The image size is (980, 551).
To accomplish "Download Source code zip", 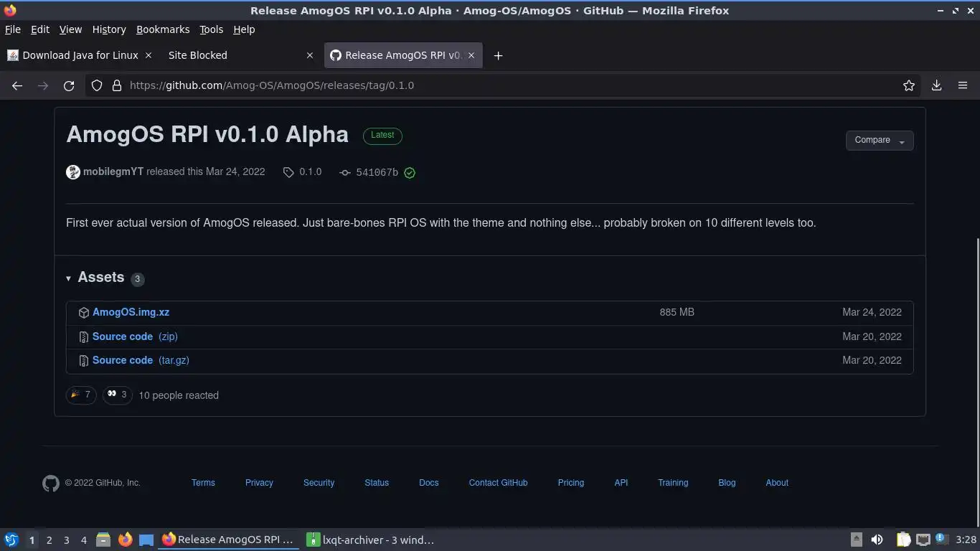I will (x=135, y=336).
